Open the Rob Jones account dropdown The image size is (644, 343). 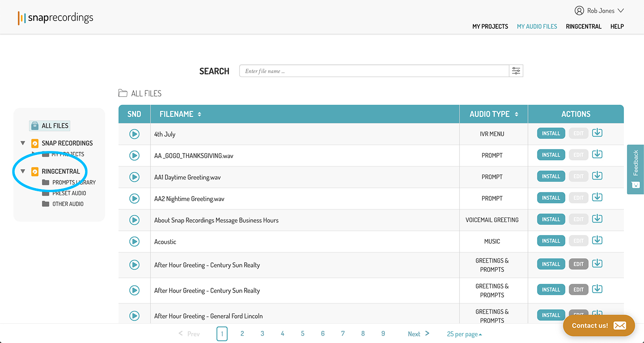click(599, 11)
